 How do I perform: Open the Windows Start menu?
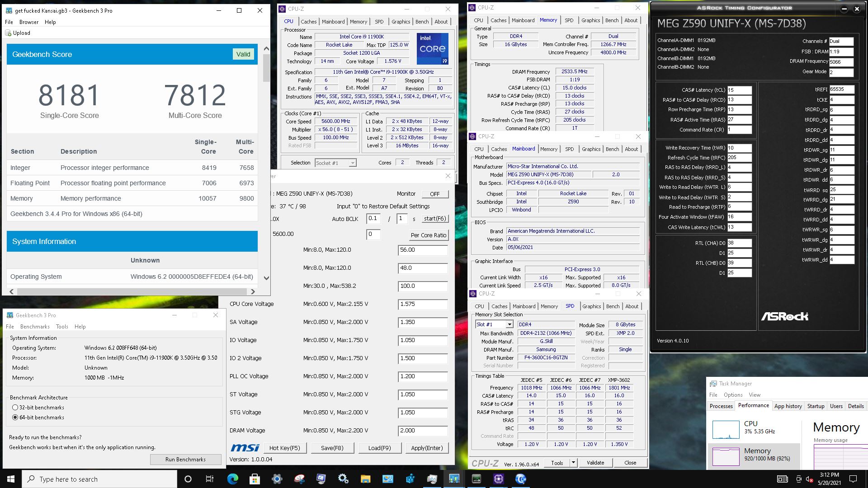11,479
